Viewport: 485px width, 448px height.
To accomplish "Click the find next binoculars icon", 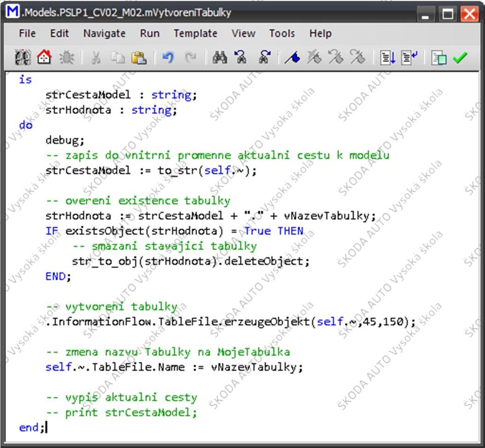I will (x=264, y=57).
